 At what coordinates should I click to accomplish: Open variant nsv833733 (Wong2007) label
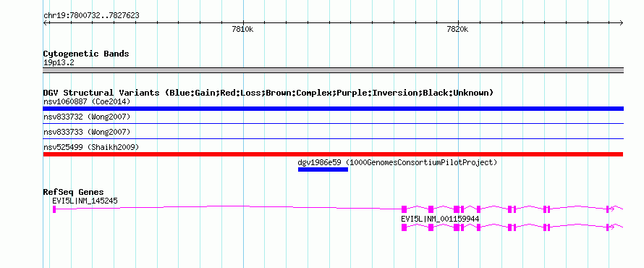point(87,132)
